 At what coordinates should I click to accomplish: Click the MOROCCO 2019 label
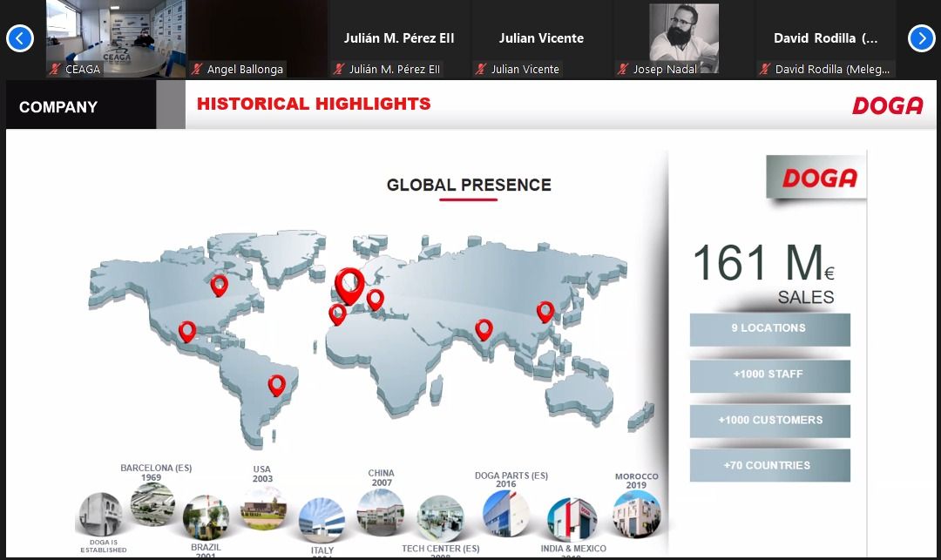(636, 480)
